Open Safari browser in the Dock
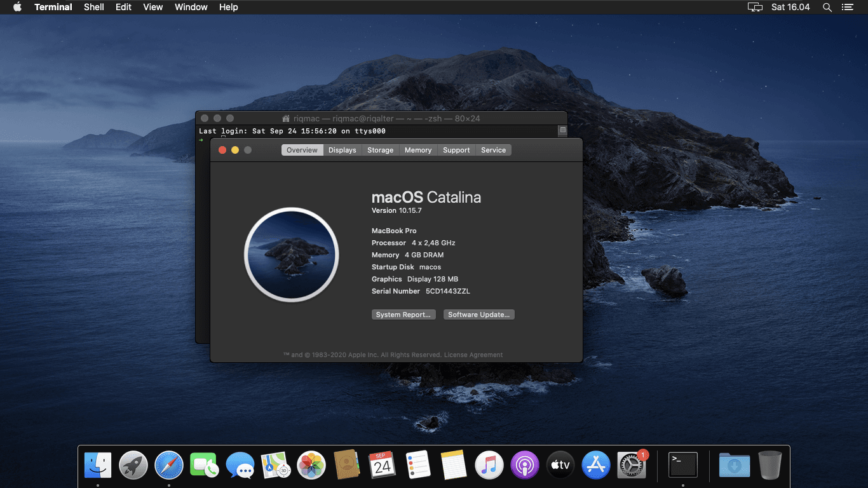The image size is (868, 488). coord(169,466)
